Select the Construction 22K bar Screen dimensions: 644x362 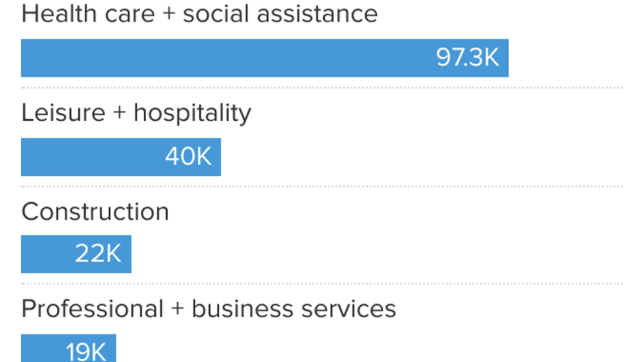pyautogui.click(x=47, y=254)
